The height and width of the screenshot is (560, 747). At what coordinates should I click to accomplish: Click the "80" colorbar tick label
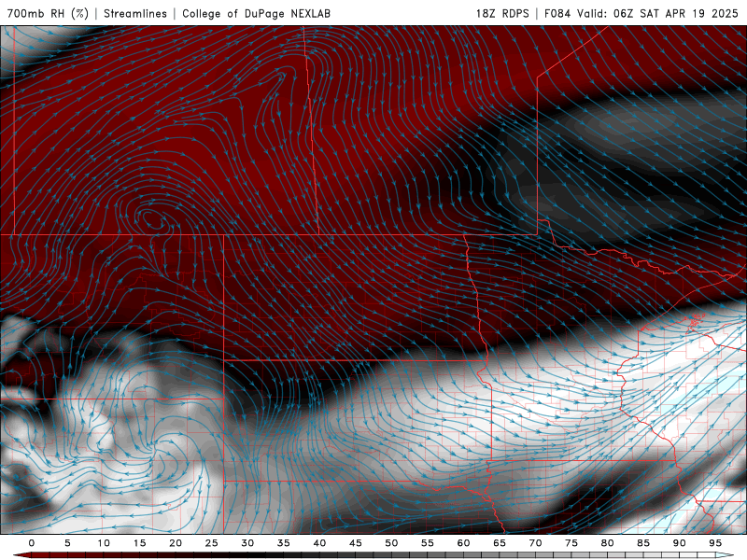coord(607,543)
